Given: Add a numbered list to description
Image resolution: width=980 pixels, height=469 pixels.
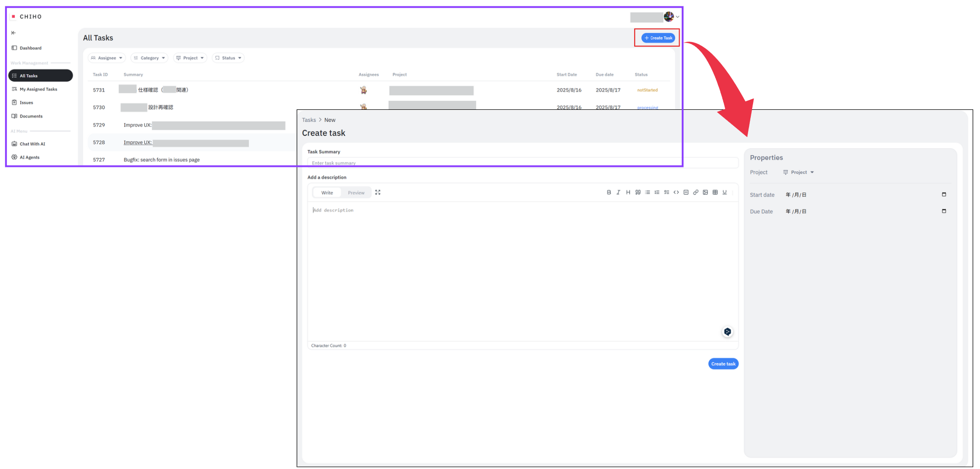Looking at the screenshot, I should pyautogui.click(x=657, y=193).
